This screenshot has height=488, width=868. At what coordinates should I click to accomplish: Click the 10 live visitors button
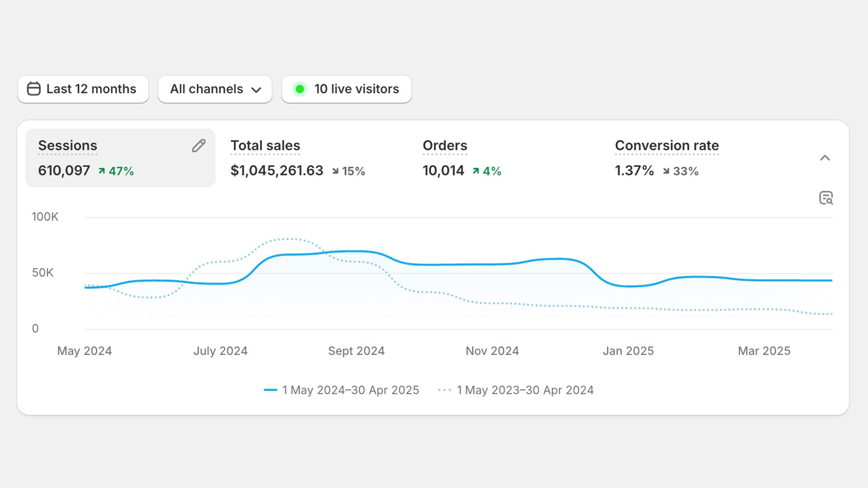pyautogui.click(x=347, y=89)
